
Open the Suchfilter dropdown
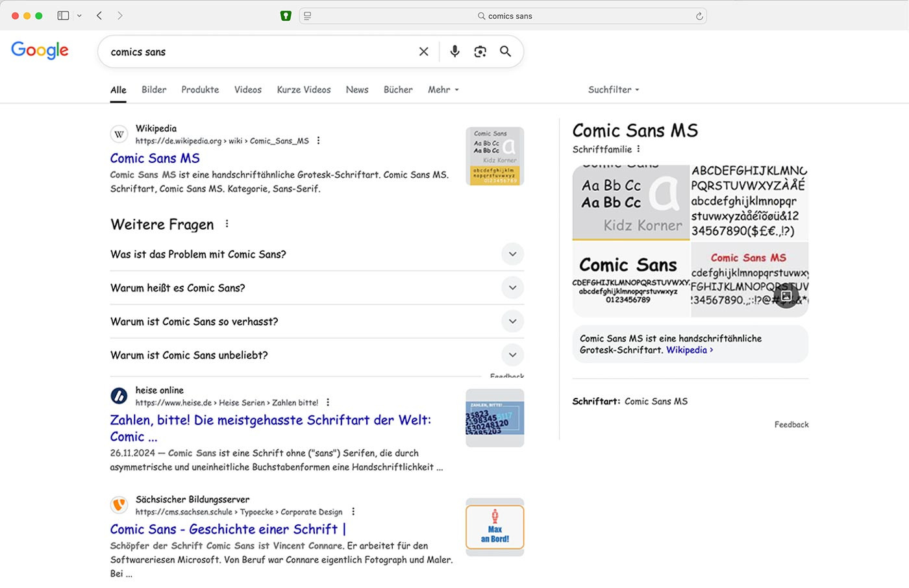coord(613,90)
